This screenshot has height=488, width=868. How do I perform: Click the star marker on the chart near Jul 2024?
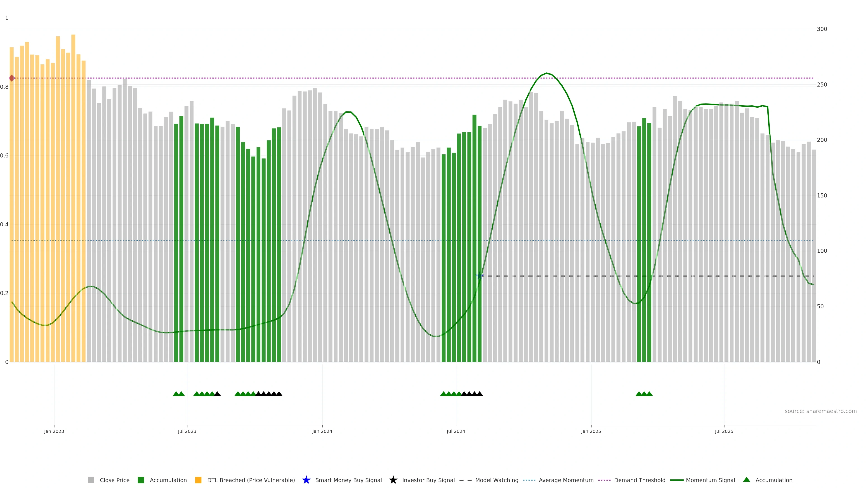pos(479,276)
